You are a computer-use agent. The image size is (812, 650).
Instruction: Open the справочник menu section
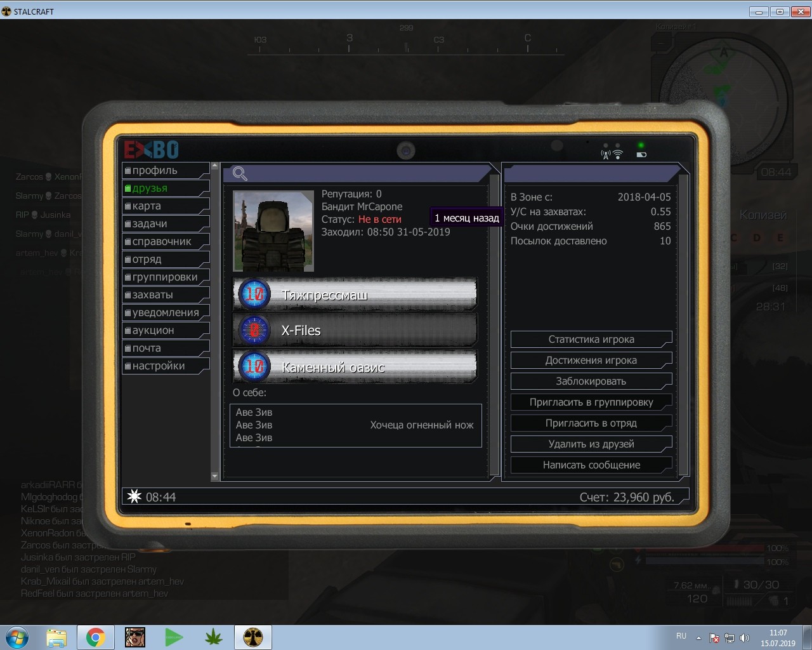point(166,242)
